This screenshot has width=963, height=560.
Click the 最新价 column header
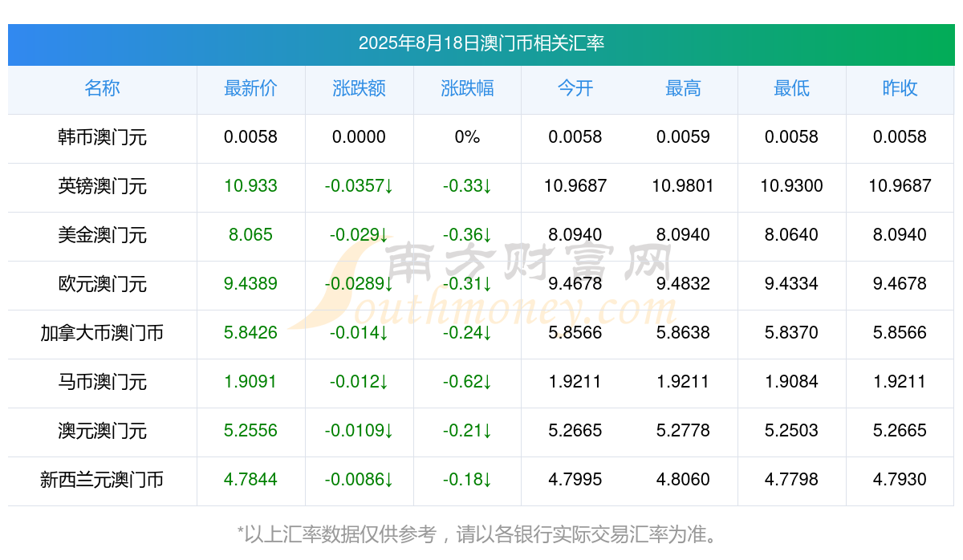(250, 88)
